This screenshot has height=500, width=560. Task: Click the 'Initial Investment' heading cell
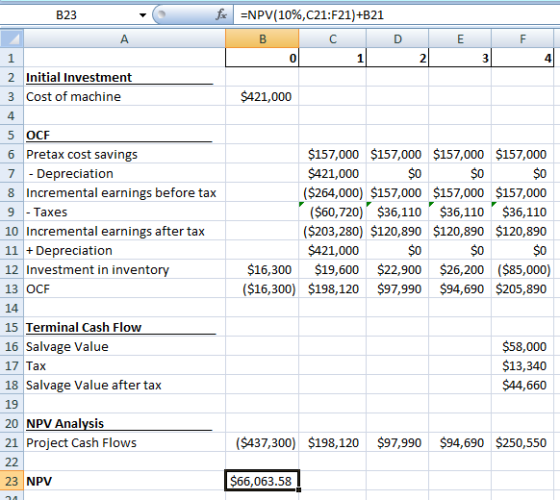coord(124,77)
